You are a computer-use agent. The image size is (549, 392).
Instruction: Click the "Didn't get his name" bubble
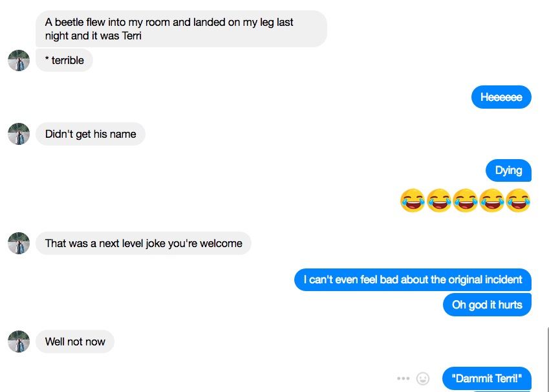coord(91,134)
